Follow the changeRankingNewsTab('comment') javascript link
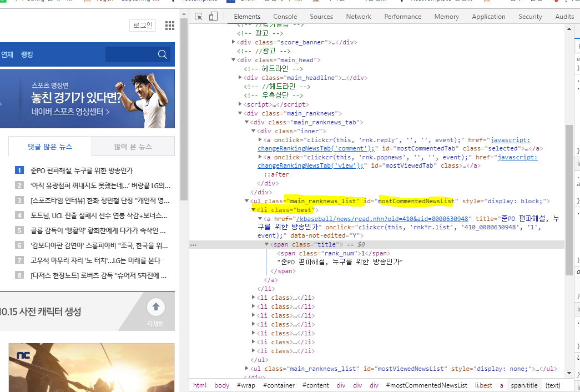Image resolution: width=580 pixels, height=392 pixels. tap(316, 148)
